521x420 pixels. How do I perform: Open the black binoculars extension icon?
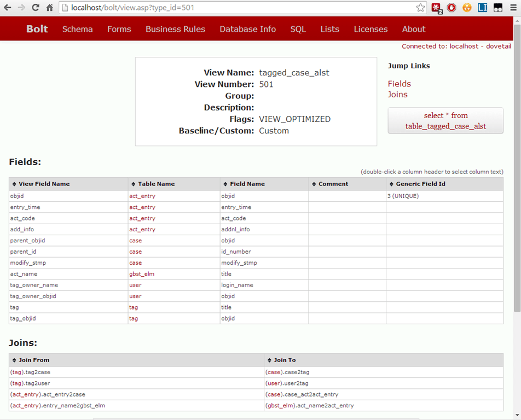tap(498, 8)
